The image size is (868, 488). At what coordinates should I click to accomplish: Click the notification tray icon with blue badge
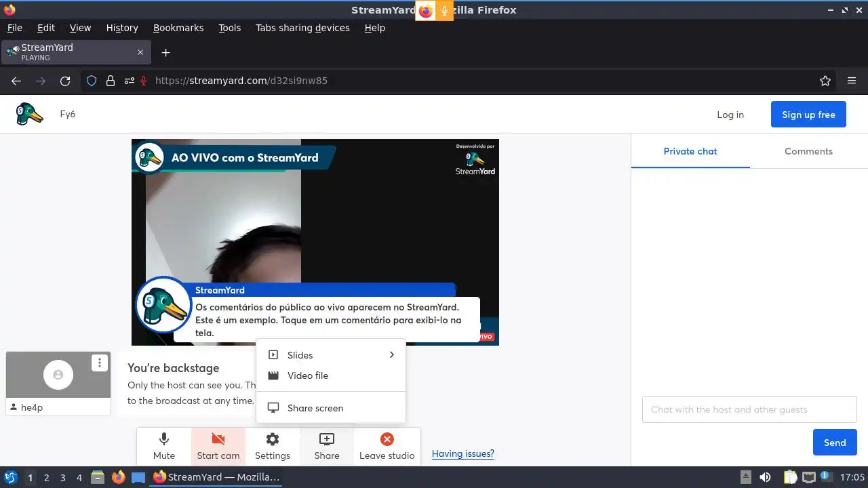[827, 477]
